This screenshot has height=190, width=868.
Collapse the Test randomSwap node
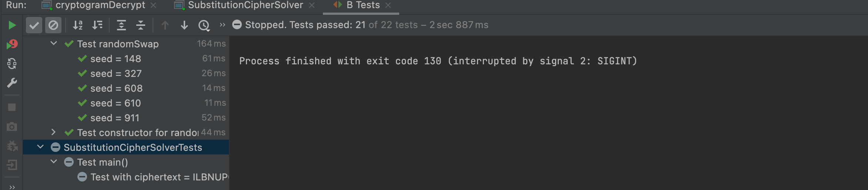pyautogui.click(x=54, y=44)
